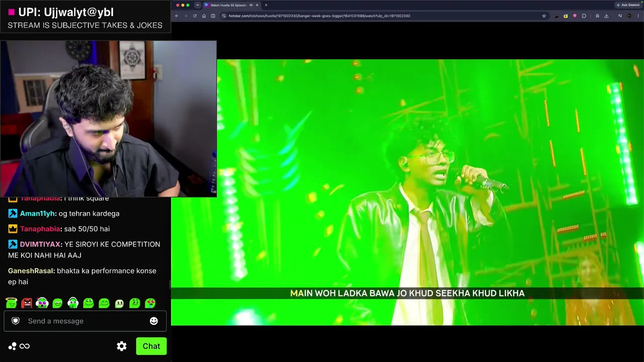Close the Watch Hustle tab
644x362 pixels.
(257, 5)
